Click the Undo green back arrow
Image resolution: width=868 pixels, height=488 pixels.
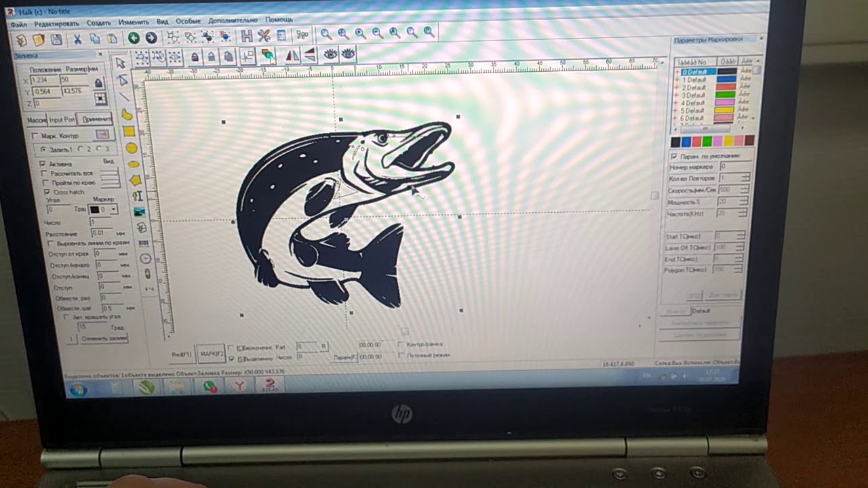pyautogui.click(x=134, y=38)
